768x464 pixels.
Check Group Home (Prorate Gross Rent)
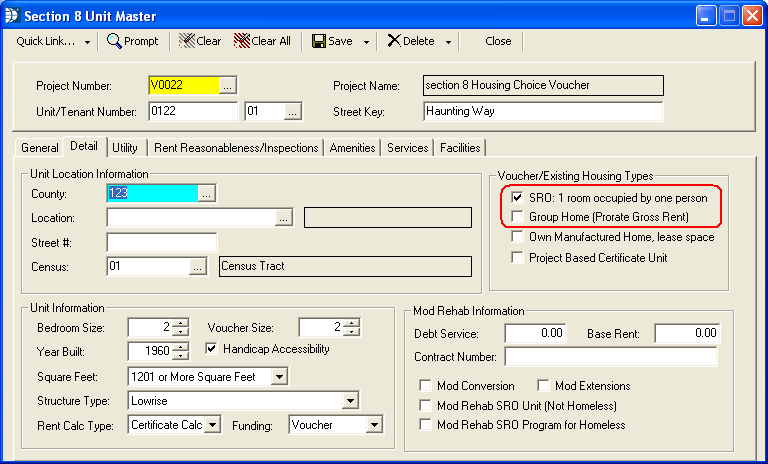(517, 216)
